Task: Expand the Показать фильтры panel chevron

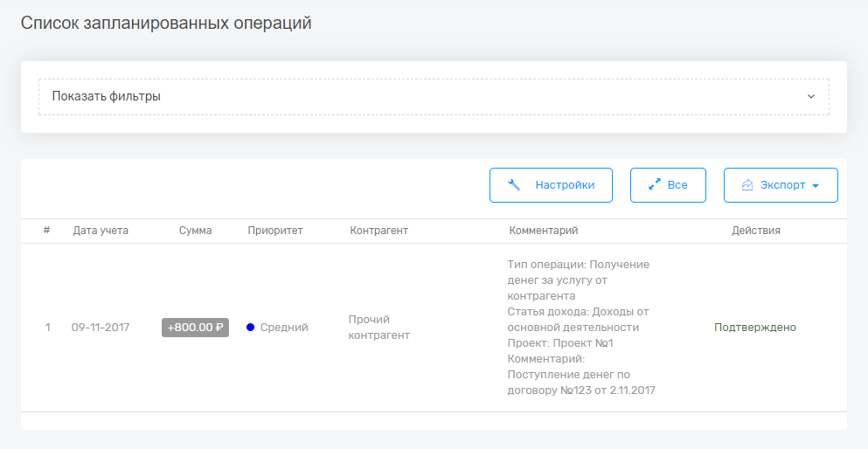Action: click(811, 96)
